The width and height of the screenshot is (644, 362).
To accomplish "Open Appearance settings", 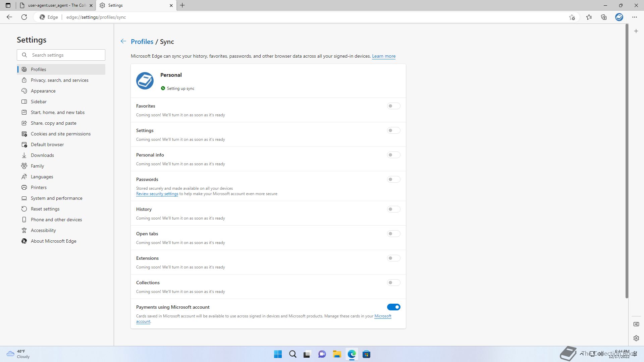I will [61, 91].
